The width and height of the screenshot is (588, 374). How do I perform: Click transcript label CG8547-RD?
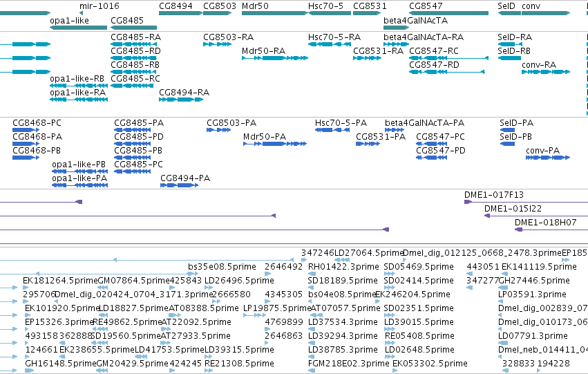tap(434, 65)
